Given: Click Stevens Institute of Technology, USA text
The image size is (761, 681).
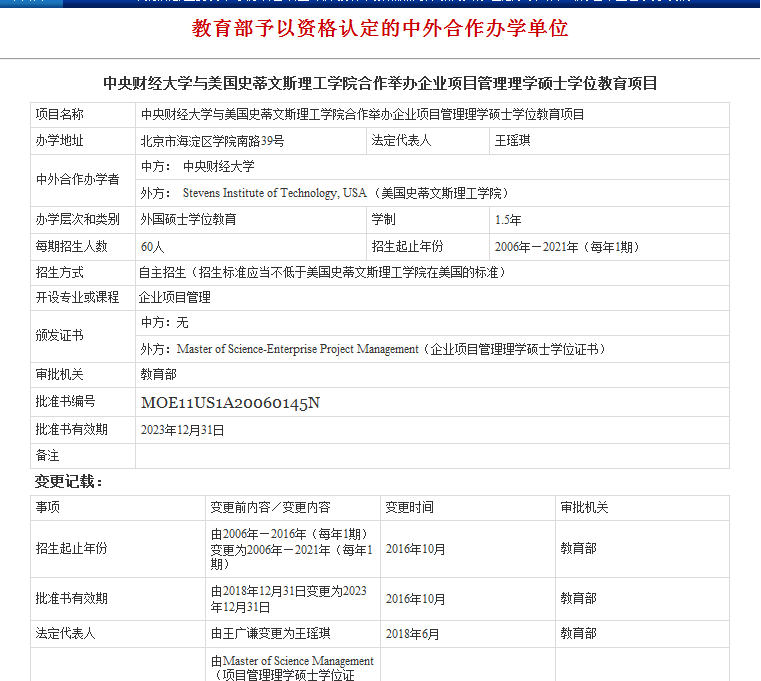Looking at the screenshot, I should pos(274,193).
